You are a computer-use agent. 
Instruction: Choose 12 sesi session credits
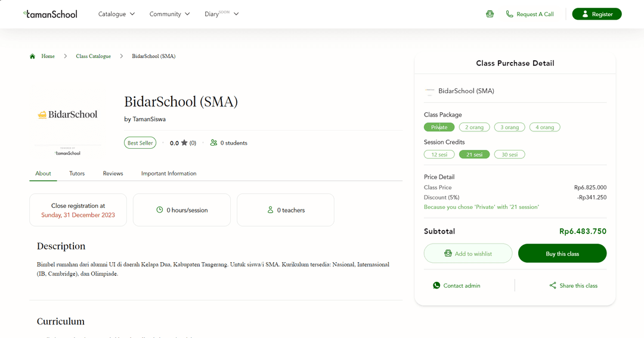pos(439,155)
